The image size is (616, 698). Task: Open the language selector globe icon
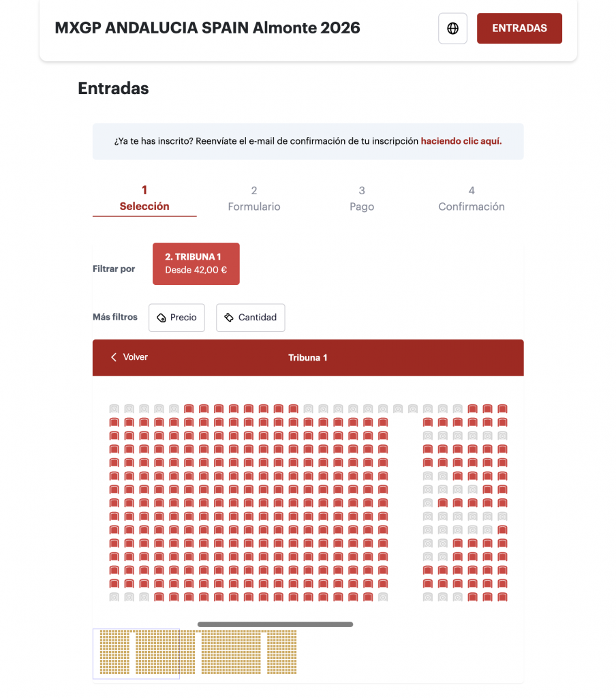tap(452, 29)
